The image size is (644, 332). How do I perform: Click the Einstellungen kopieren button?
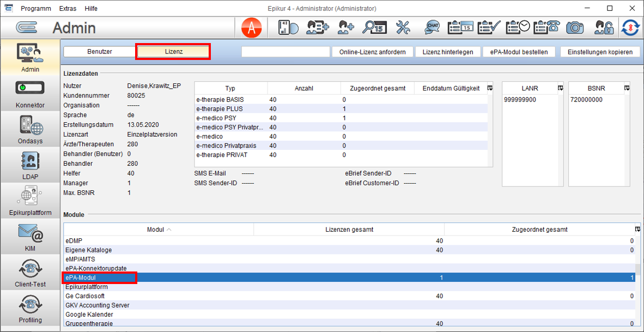[600, 52]
